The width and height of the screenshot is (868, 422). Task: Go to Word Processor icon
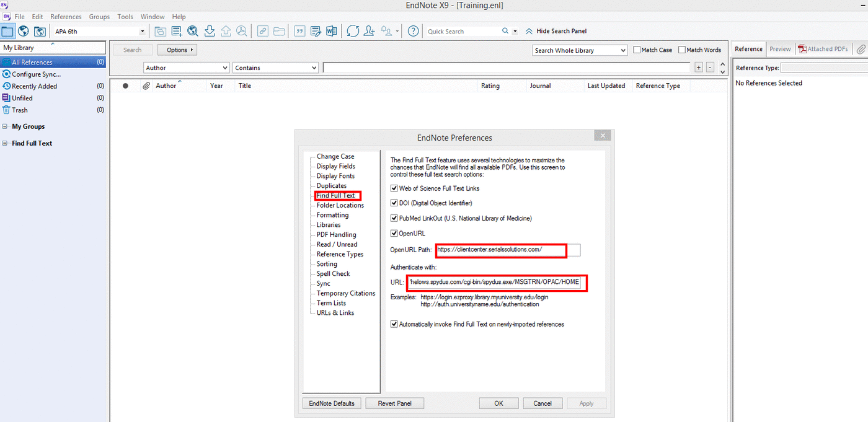pyautogui.click(x=332, y=31)
